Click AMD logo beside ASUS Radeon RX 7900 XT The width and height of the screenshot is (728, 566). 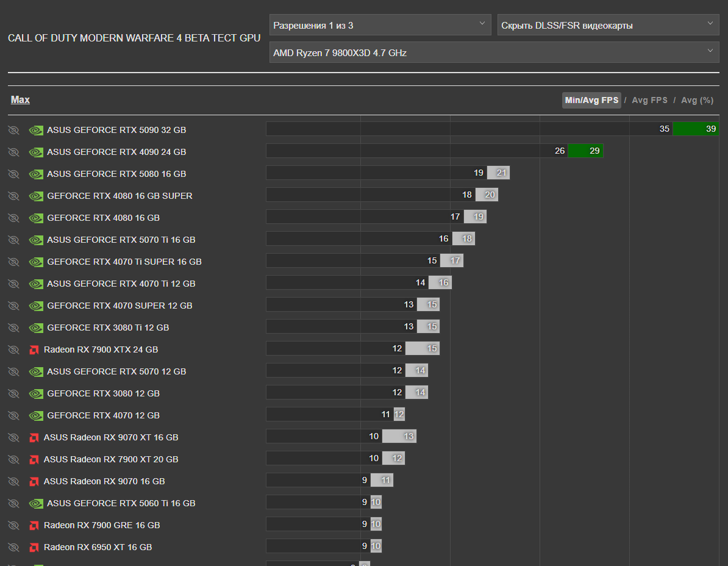tap(34, 460)
